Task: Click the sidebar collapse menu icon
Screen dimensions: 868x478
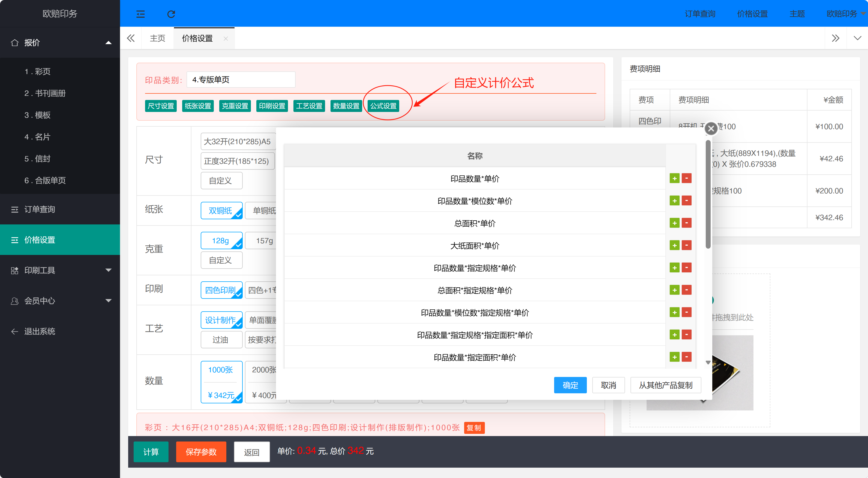Action: [x=140, y=14]
